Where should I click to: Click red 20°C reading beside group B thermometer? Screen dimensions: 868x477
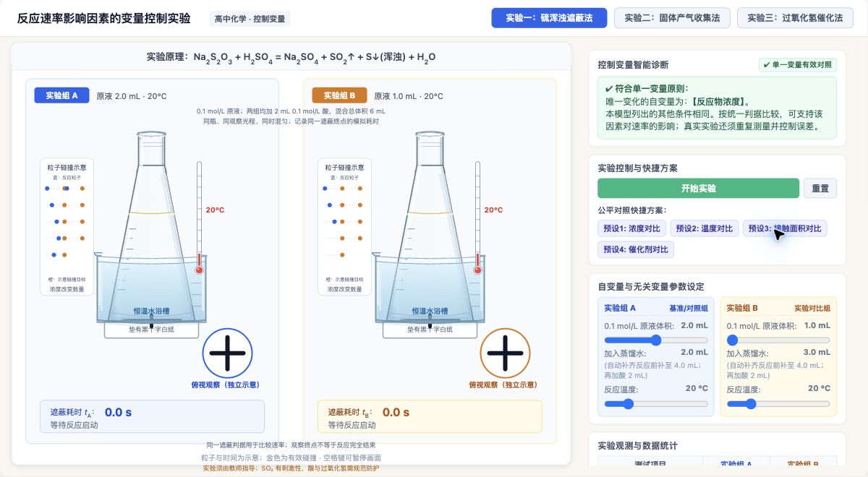(493, 210)
